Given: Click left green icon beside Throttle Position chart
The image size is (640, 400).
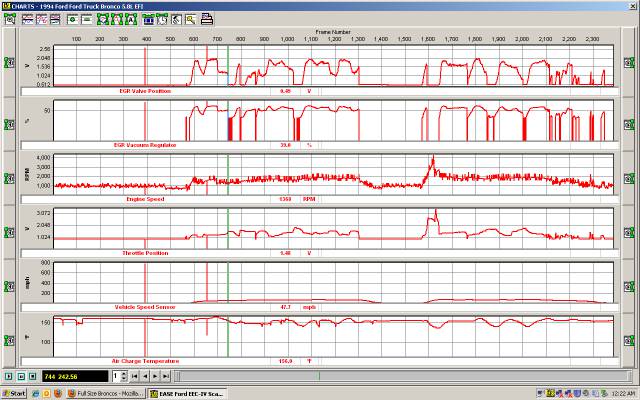Looking at the screenshot, I should click(x=9, y=233).
